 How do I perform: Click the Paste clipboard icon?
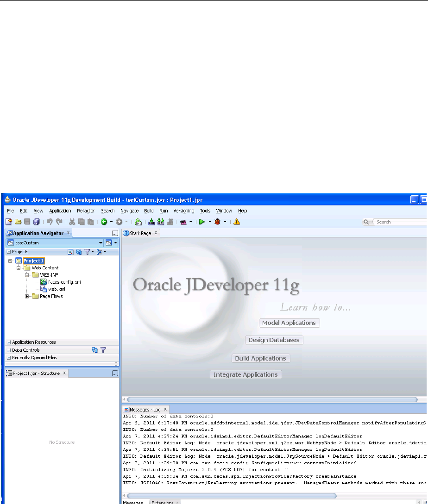[91, 222]
